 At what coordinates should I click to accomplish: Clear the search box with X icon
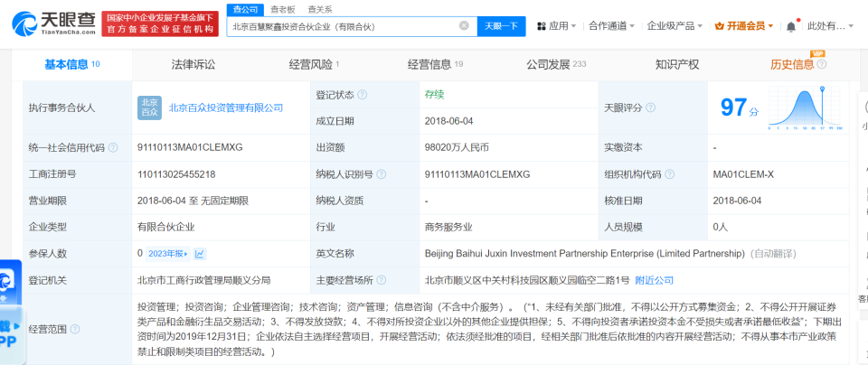tap(464, 25)
